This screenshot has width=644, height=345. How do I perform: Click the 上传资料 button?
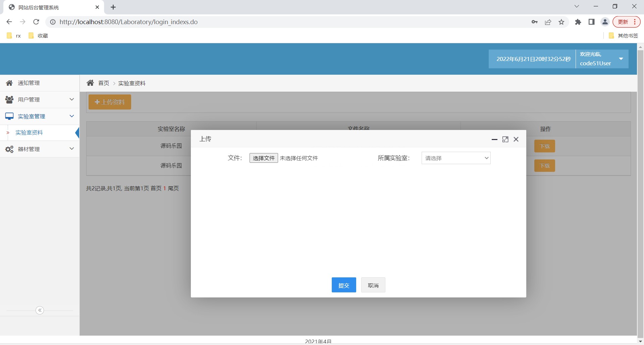110,102
